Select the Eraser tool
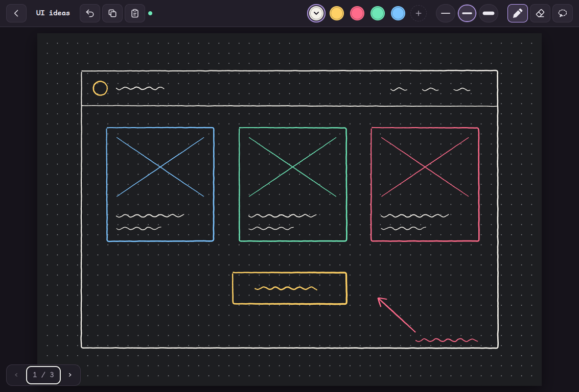Screen dimensions: 579x392 tap(540, 13)
